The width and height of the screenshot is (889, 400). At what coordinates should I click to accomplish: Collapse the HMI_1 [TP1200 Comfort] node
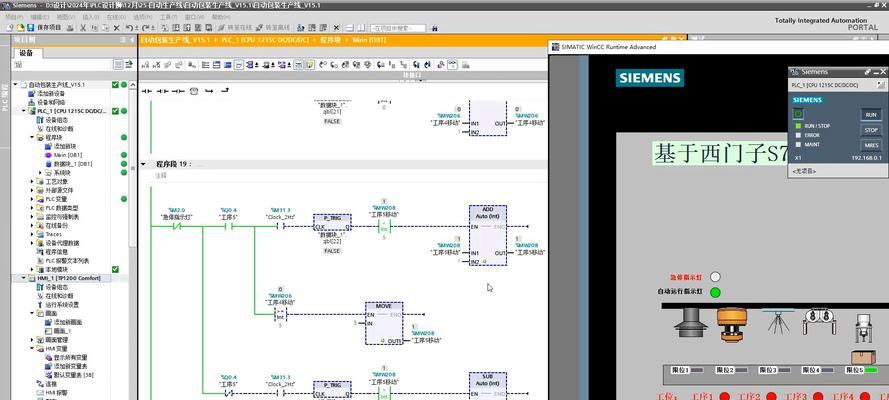coord(24,278)
